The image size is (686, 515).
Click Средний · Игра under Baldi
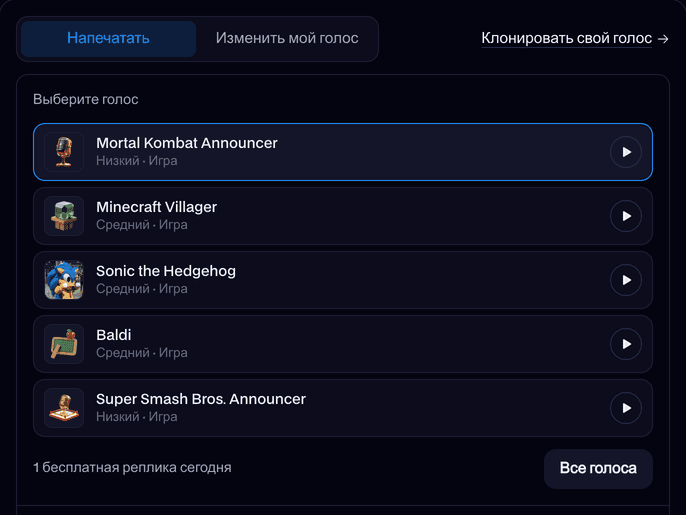click(142, 353)
